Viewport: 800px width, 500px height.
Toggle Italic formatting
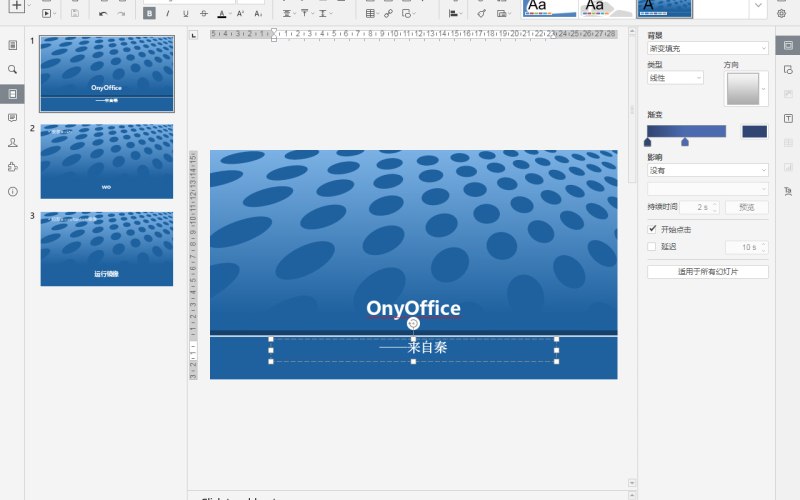[167, 13]
